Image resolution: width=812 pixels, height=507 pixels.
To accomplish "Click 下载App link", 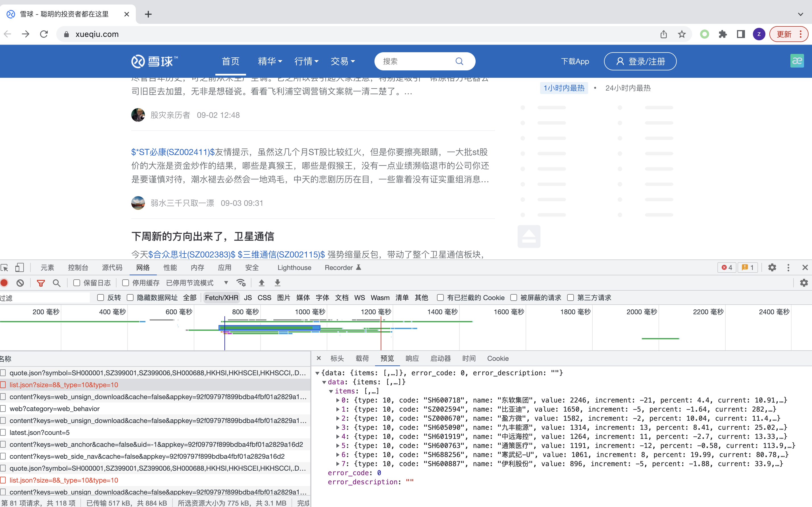I will pos(575,61).
